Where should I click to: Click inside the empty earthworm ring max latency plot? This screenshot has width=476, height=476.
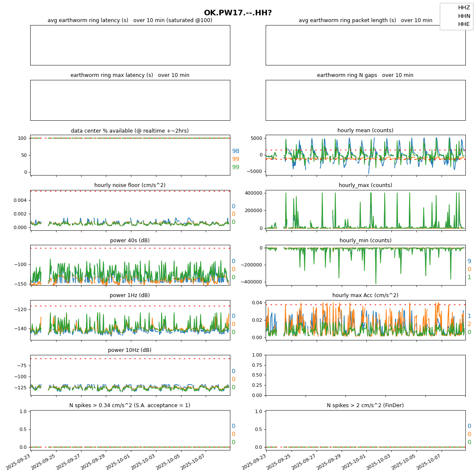pos(130,100)
